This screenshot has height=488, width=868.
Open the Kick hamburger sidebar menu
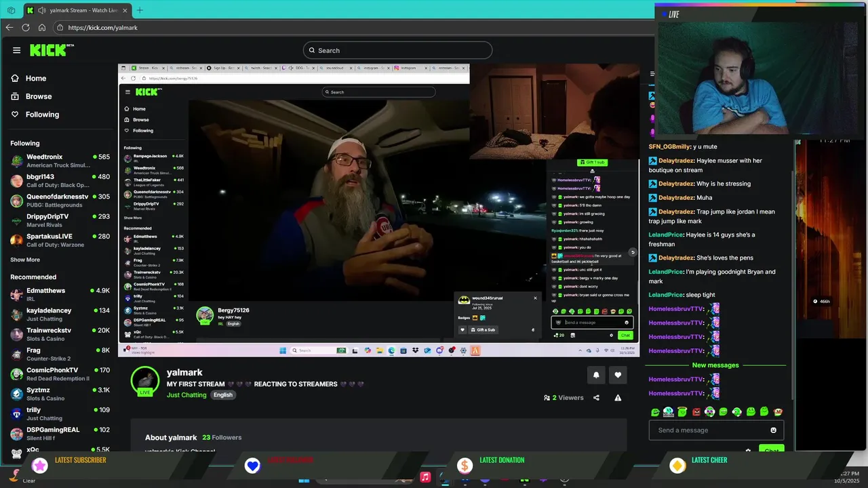click(16, 50)
